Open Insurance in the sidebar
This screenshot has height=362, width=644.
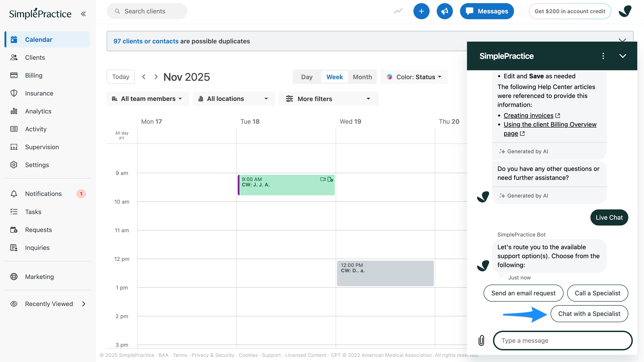(39, 93)
